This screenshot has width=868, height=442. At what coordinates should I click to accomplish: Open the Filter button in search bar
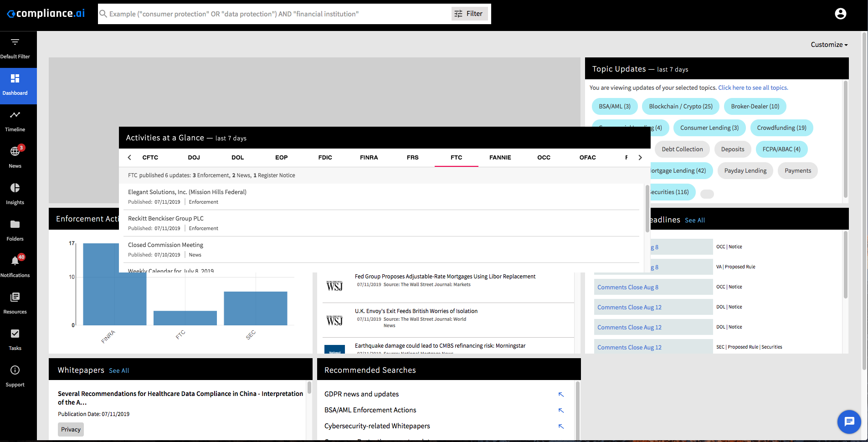(469, 14)
